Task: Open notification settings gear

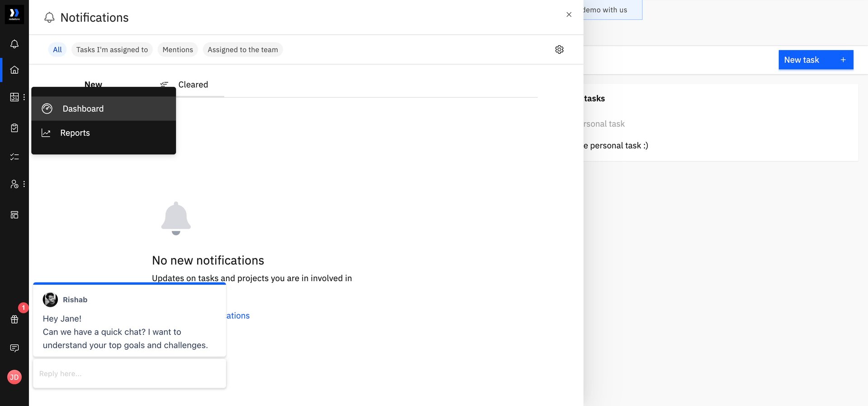Action: [559, 49]
